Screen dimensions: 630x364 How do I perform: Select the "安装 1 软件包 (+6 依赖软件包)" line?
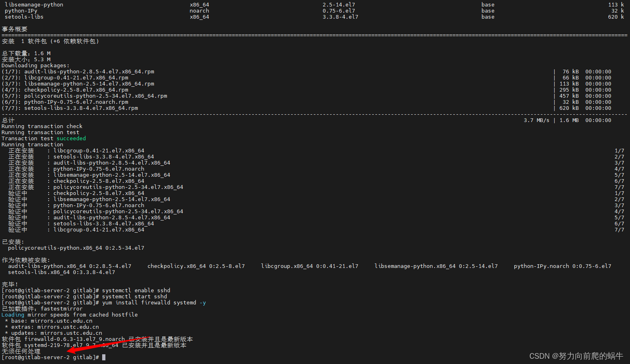pyautogui.click(x=50, y=41)
